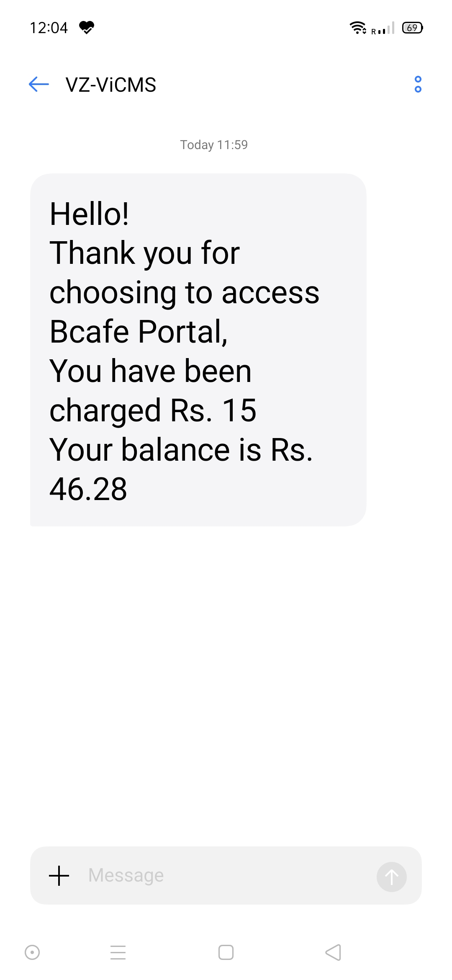The height and width of the screenshot is (980, 452).
Task: Tap the Android back navigation triangle
Action: [333, 952]
